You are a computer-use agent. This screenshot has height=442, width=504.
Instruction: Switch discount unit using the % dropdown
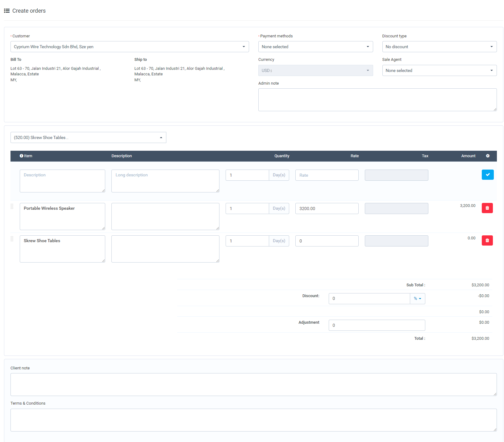click(417, 299)
